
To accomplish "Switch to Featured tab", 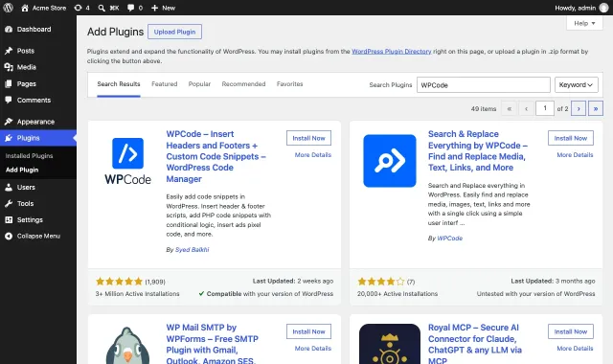I will [x=164, y=84].
